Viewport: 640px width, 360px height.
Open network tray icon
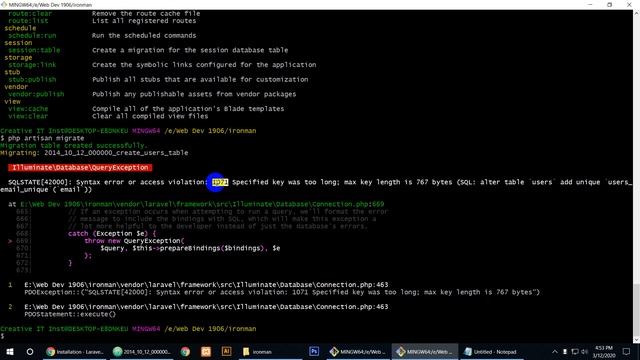575,351
